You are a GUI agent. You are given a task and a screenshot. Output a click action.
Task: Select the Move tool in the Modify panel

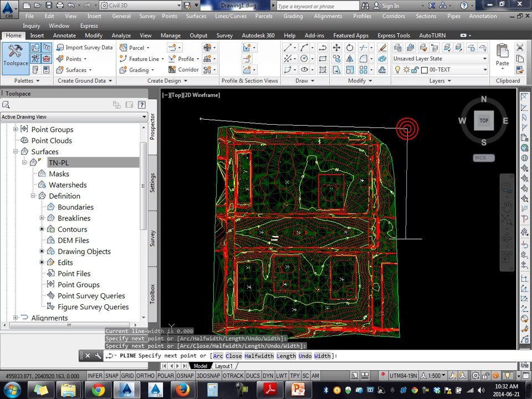(x=336, y=48)
